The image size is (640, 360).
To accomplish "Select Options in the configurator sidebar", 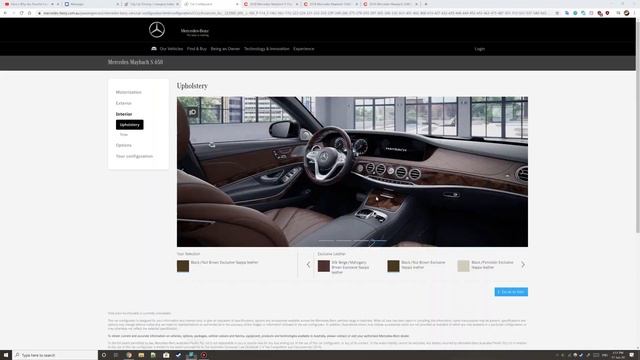I will [124, 145].
